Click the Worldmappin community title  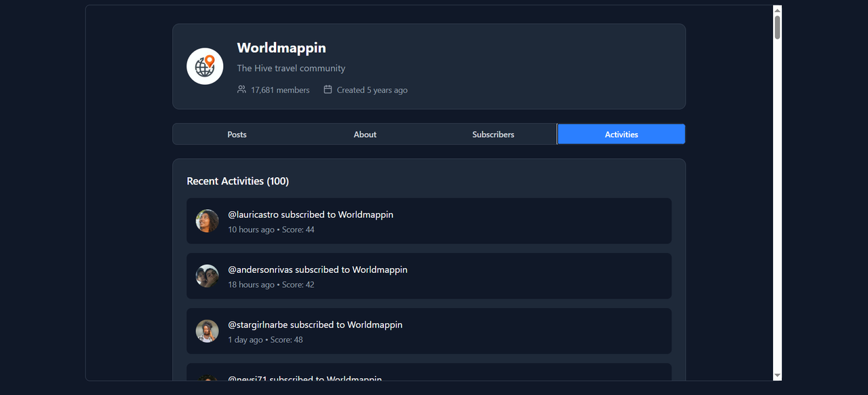281,48
